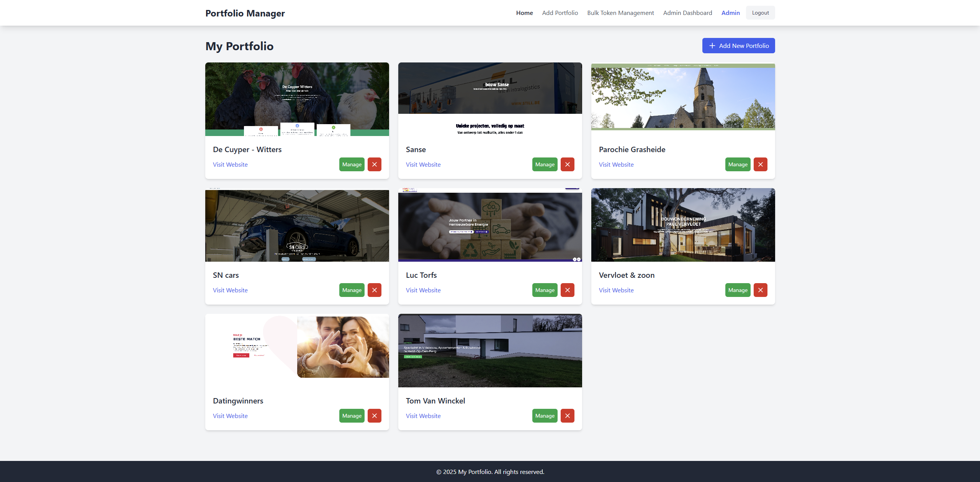This screenshot has width=980, height=482.
Task: Manage the De Cuyper - Witters portfolio
Action: [352, 164]
